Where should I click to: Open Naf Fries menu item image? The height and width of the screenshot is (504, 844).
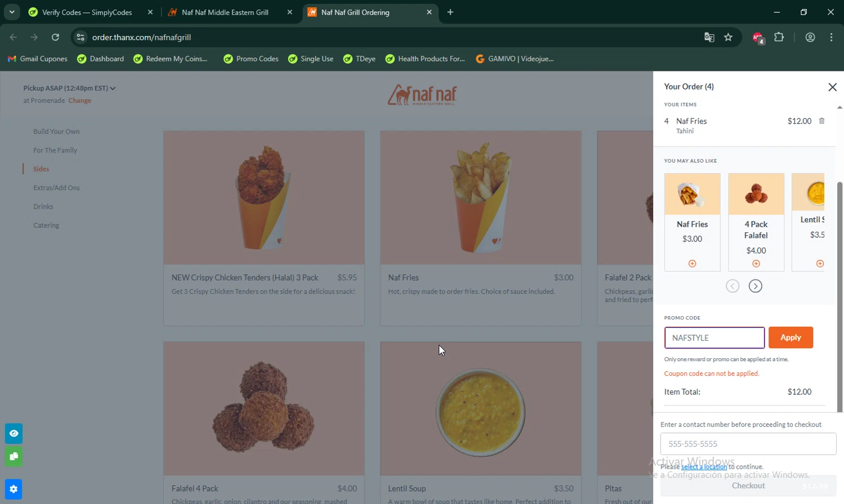[481, 197]
